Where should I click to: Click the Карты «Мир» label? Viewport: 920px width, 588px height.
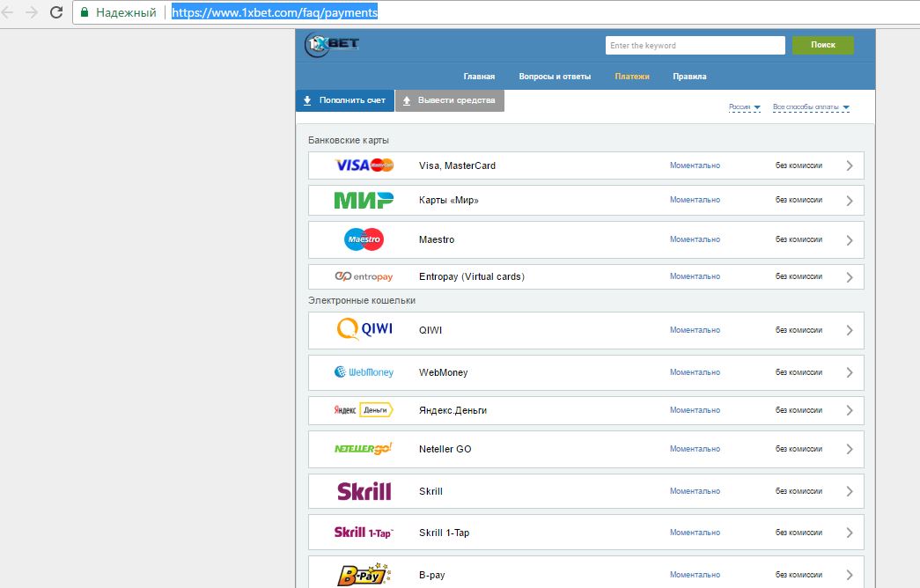coord(449,200)
